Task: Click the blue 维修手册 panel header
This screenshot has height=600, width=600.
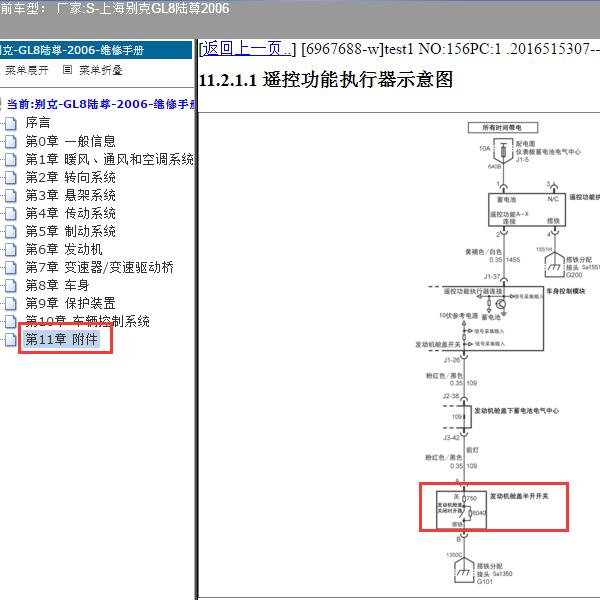Action: (96, 50)
